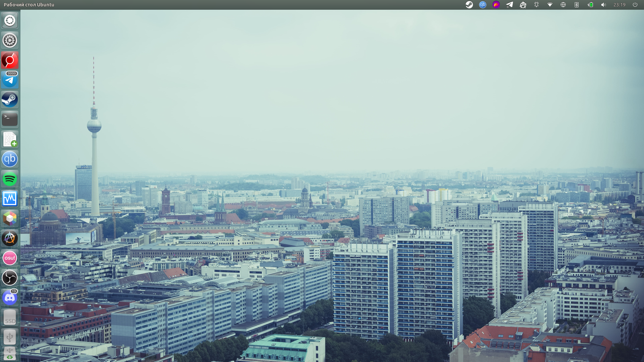The height and width of the screenshot is (362, 644).
Task: Open the Wi-Fi network menu
Action: coord(550,5)
